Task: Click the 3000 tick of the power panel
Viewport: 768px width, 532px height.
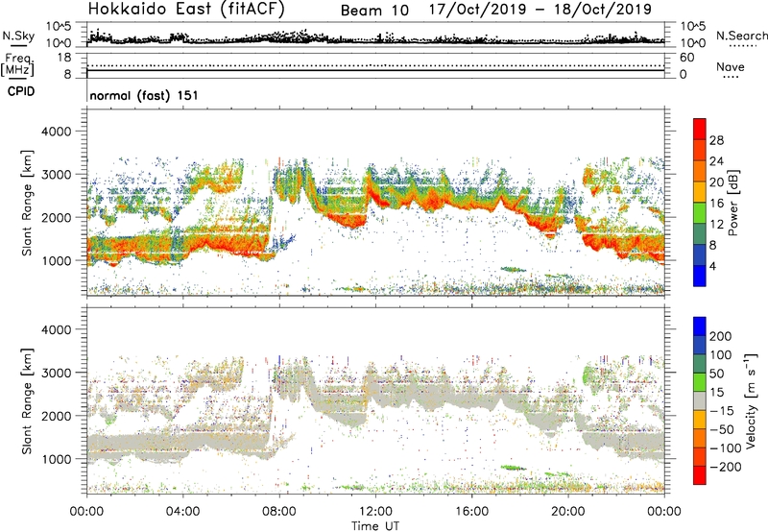Action: [x=56, y=175]
